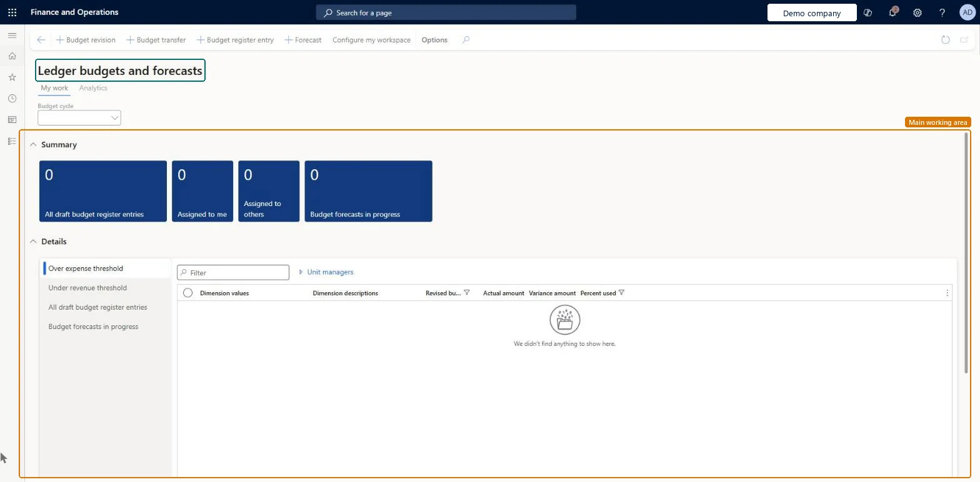This screenshot has width=980, height=482.
Task: Open notifications bell icon
Action: (892, 12)
